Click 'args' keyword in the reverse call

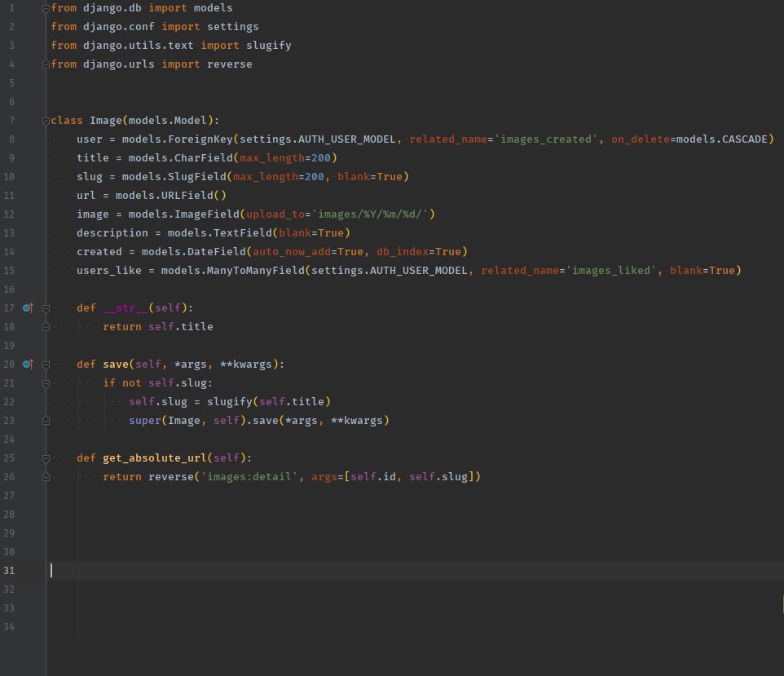324,477
